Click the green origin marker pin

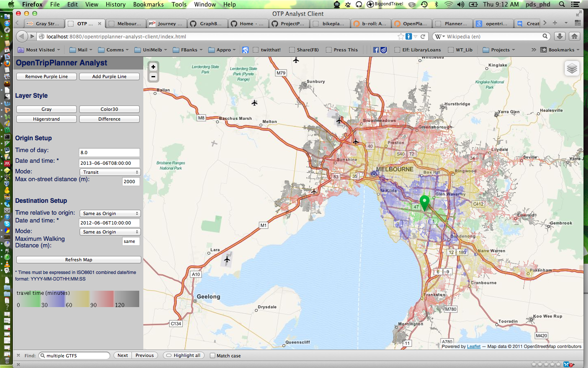pyautogui.click(x=424, y=202)
